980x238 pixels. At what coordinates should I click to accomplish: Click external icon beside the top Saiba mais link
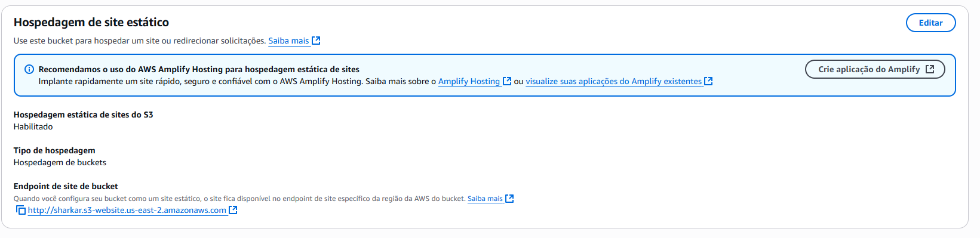pos(316,41)
